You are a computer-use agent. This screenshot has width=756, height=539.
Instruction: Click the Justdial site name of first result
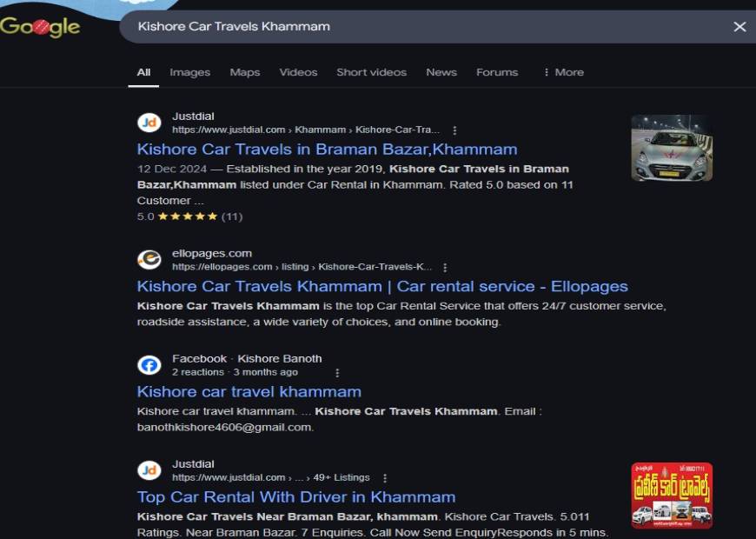tap(193, 116)
